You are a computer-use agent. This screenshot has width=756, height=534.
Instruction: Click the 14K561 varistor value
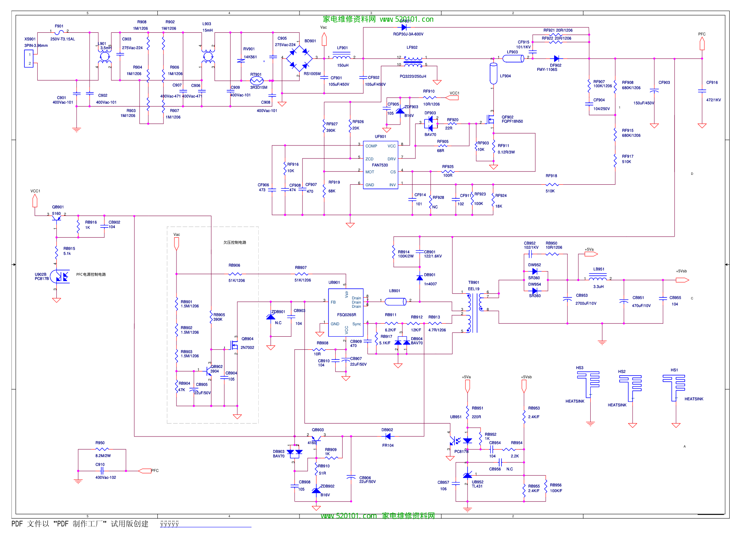(250, 57)
